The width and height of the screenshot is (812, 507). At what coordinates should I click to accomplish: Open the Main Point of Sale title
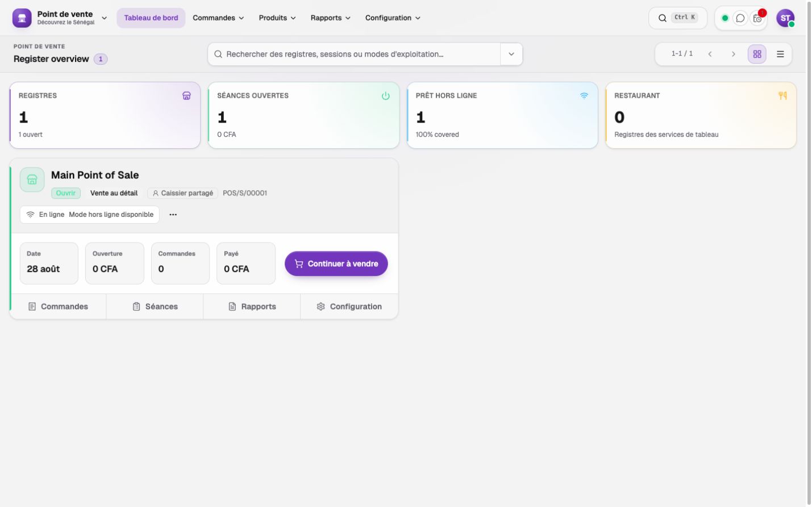pos(95,175)
